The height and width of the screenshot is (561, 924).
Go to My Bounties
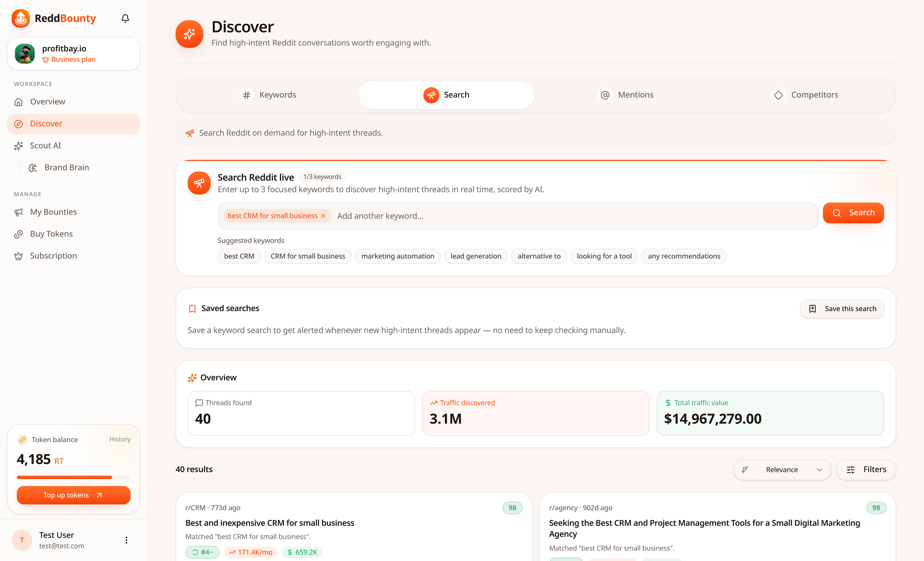74,212
